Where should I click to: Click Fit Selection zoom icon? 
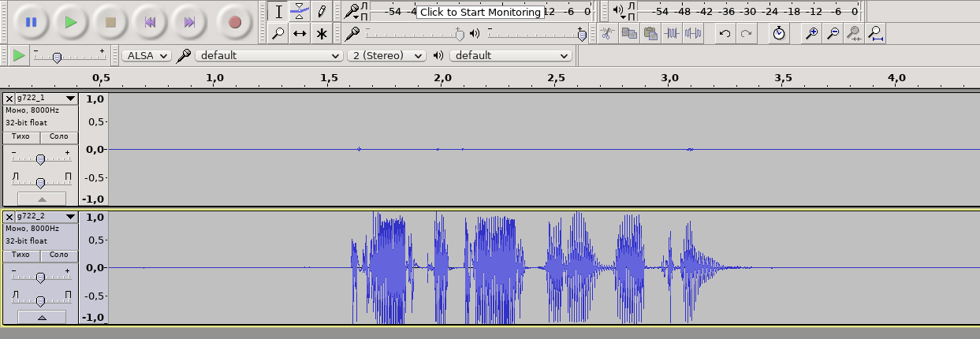(854, 33)
